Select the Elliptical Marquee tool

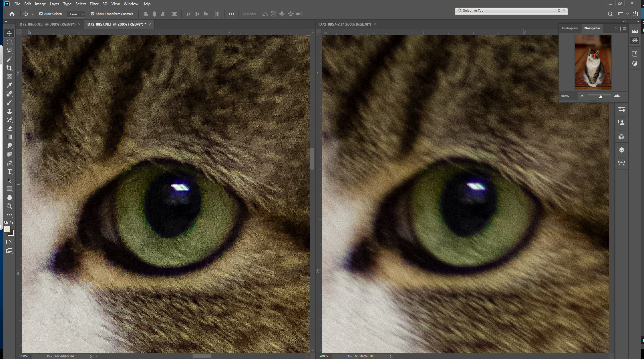point(9,42)
